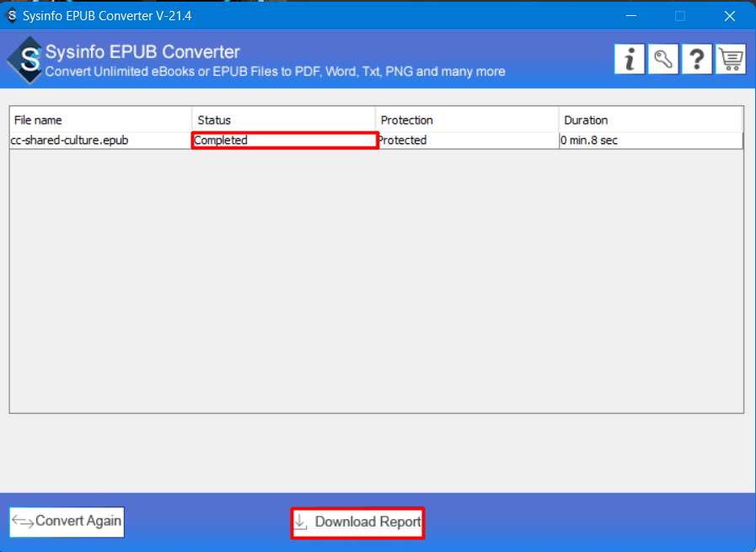Click the Protected value in Protection column
Viewport: 756px width, 552px height.
click(402, 140)
